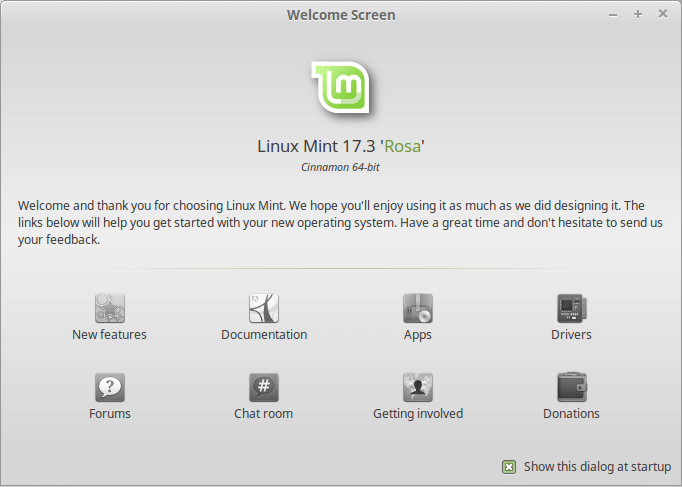Click the Welcome Screen window title
Image resolution: width=682 pixels, height=487 pixels.
(x=341, y=15)
